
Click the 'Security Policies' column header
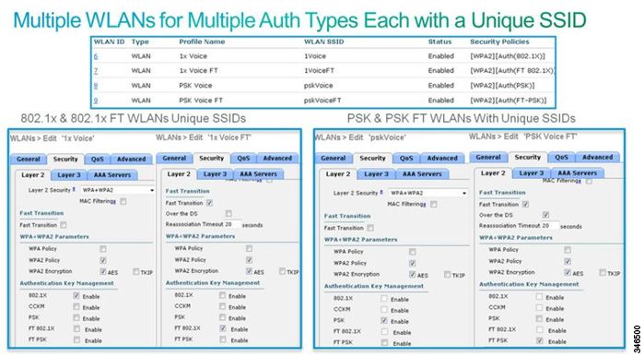499,42
